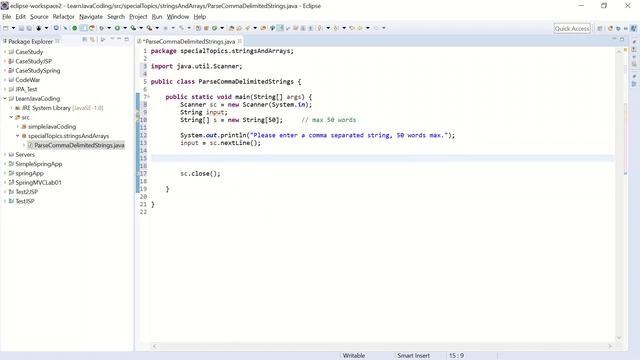Click the External Tools toolbar icon
Viewport: 640px width, 360px height.
pyautogui.click(x=149, y=28)
